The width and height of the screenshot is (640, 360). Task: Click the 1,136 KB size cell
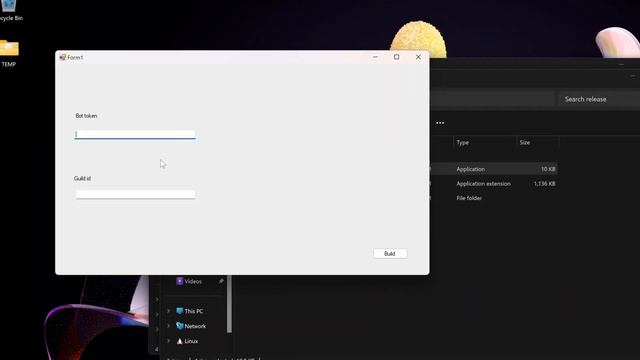544,184
